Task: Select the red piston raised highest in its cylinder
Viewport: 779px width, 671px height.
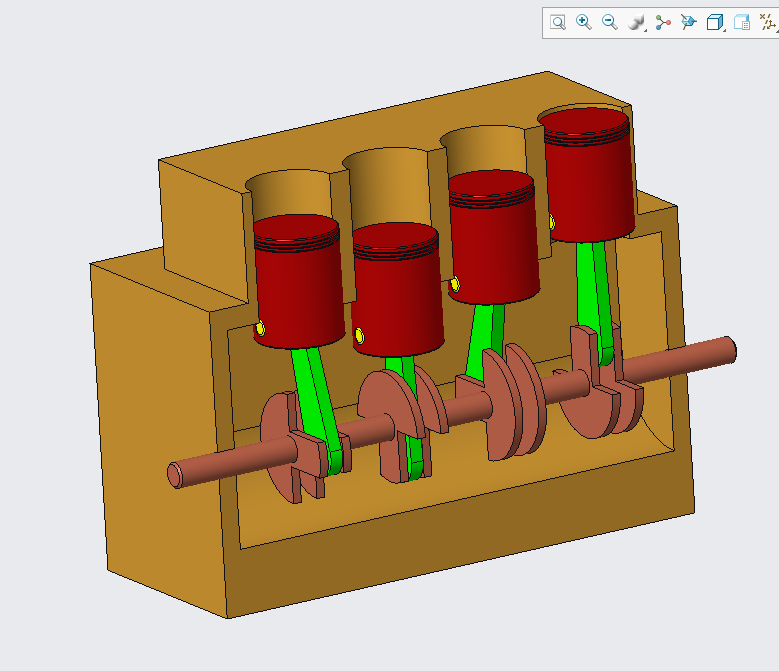Action: click(x=589, y=174)
